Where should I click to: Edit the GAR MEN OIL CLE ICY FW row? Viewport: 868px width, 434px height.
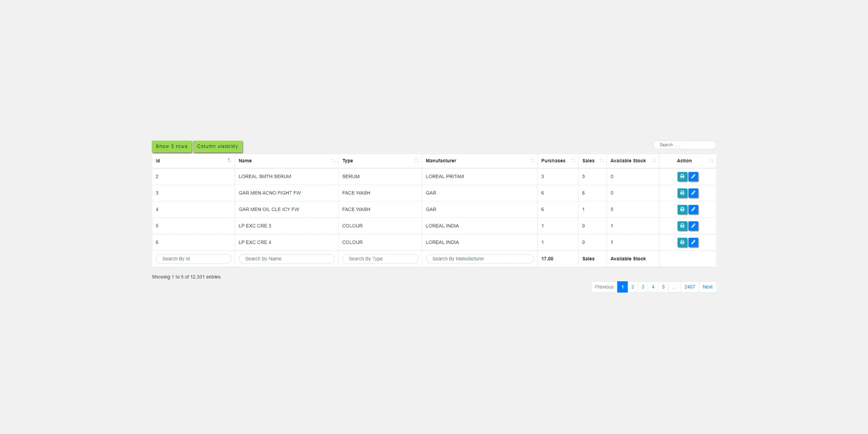pos(694,209)
